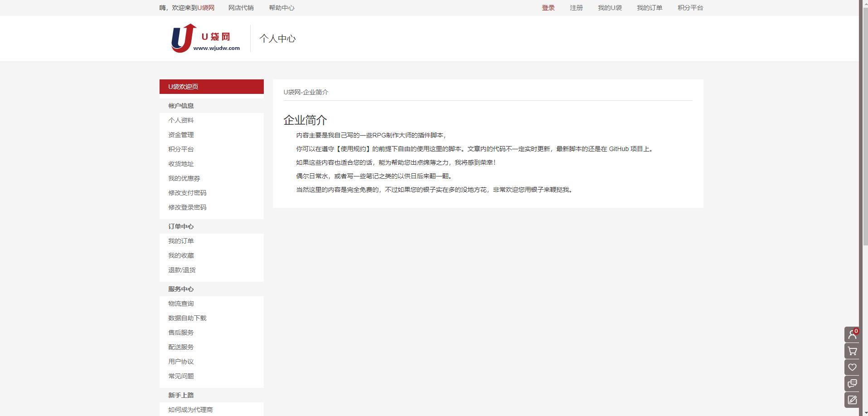
Task: Click the pencil feedback floating icon
Action: pyautogui.click(x=852, y=400)
